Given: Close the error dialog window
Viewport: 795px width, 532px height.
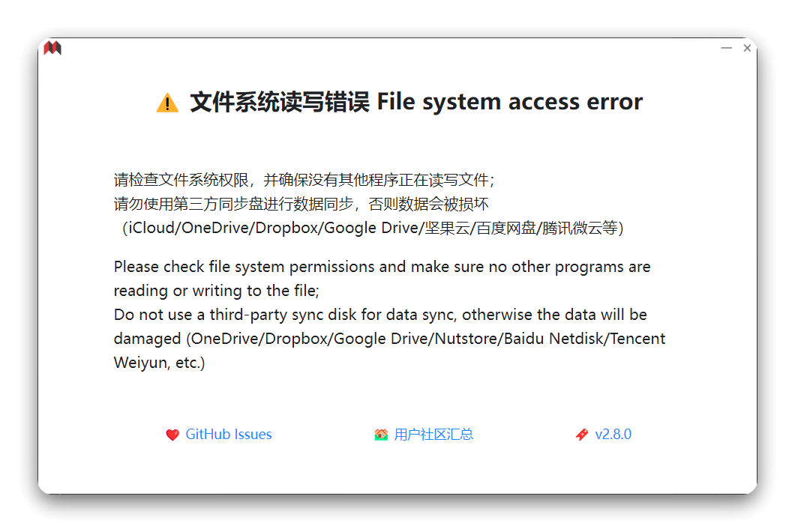Looking at the screenshot, I should pos(747,47).
